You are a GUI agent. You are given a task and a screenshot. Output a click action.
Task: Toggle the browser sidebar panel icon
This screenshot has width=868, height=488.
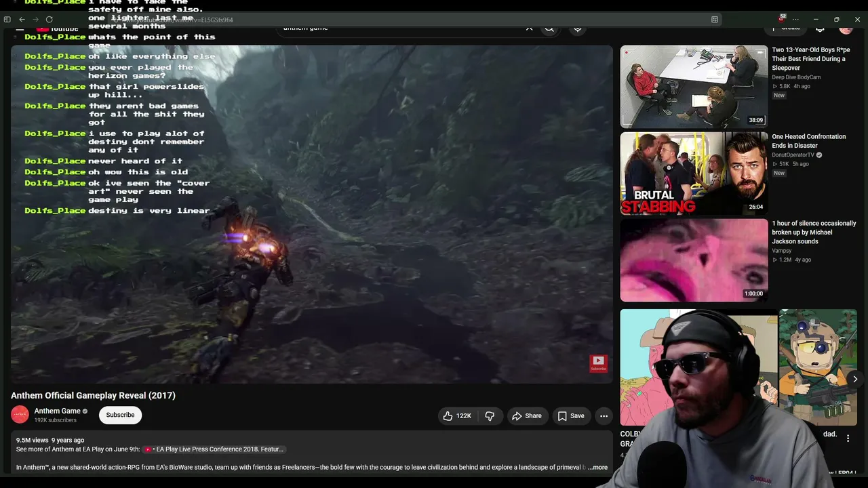pos(7,20)
